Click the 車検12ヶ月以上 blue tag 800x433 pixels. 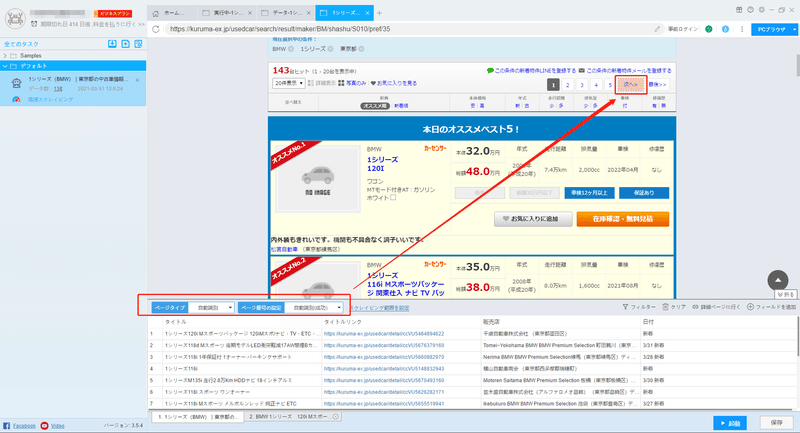click(589, 193)
